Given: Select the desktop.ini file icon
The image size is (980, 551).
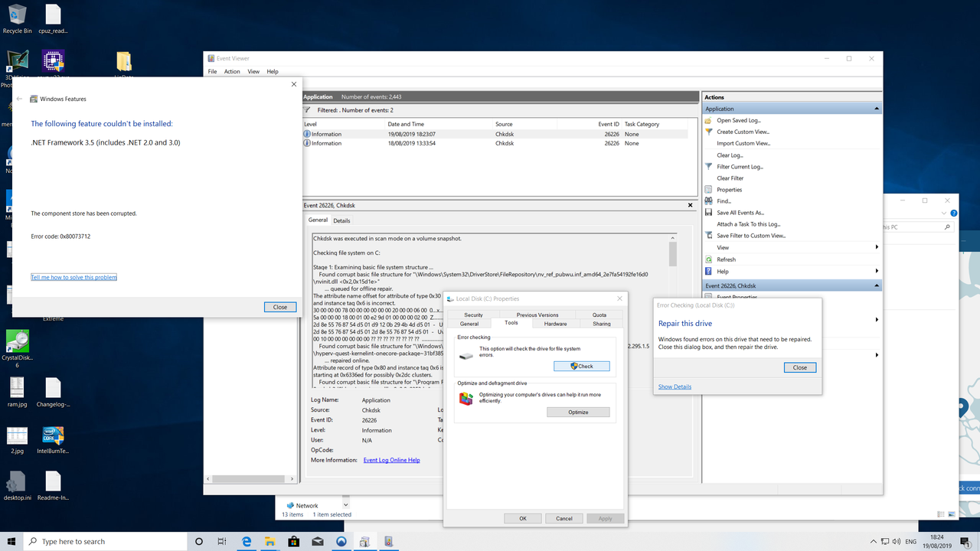Looking at the screenshot, I should 17,486.
